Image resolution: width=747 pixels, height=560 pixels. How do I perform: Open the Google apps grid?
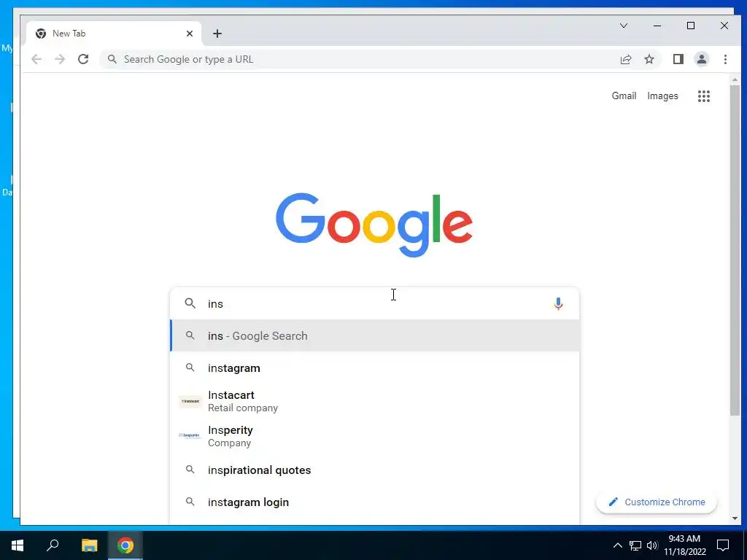coord(704,96)
